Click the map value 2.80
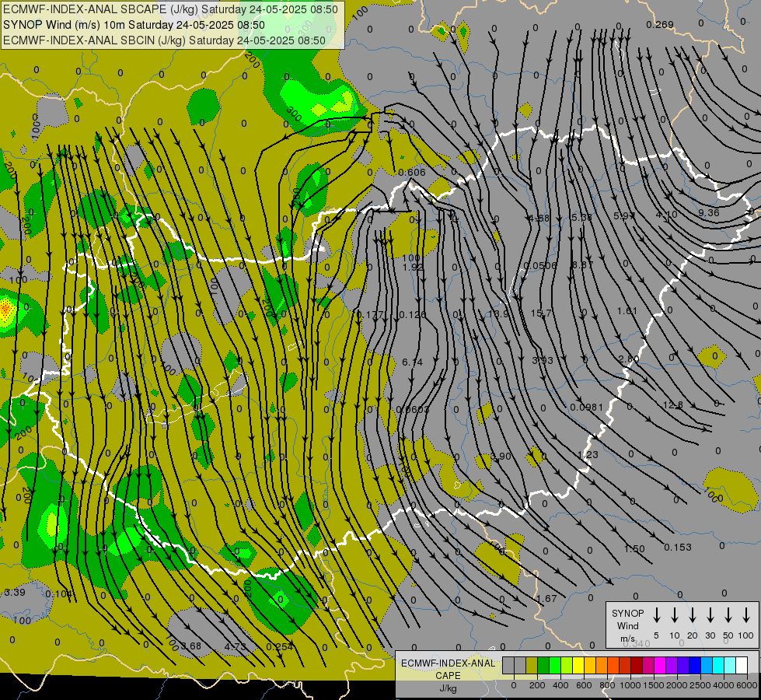The image size is (761, 700). tap(629, 359)
